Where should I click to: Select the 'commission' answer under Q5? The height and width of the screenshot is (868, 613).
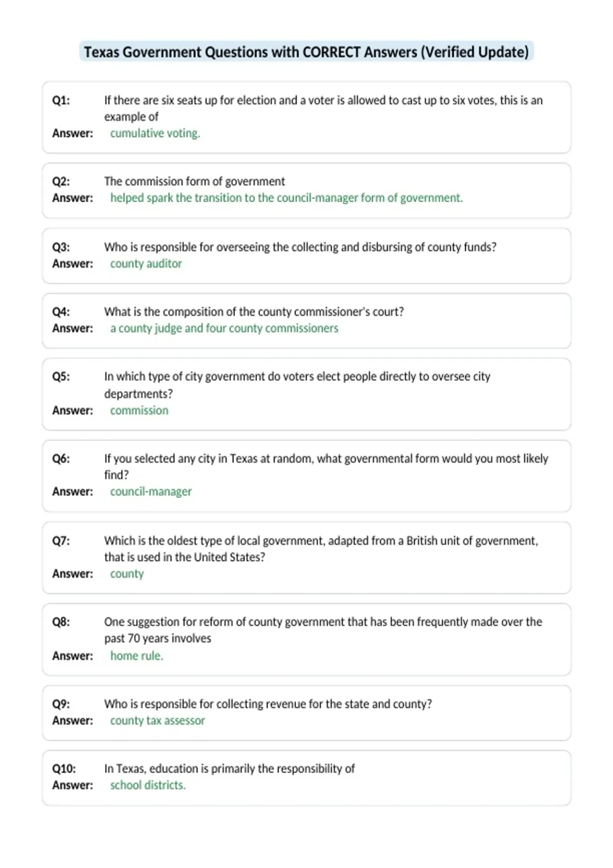coord(139,411)
